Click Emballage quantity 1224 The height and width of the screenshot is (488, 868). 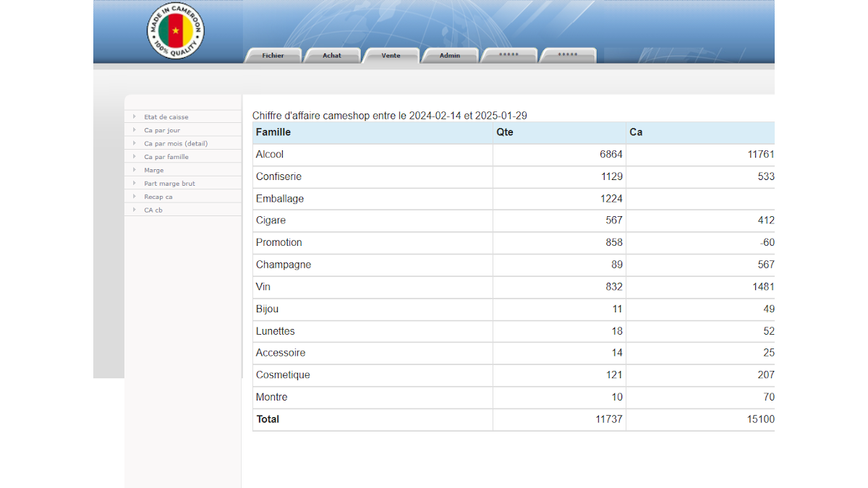[x=611, y=199]
